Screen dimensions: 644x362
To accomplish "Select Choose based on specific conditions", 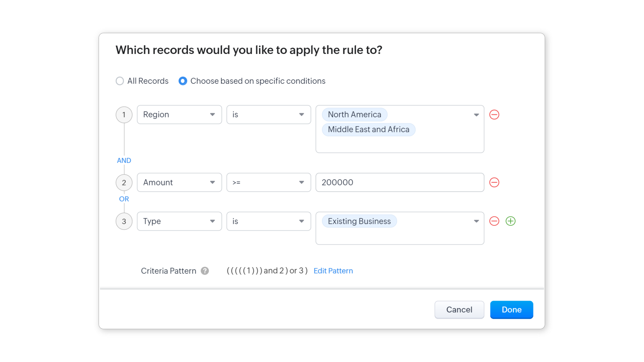I will (x=183, y=81).
